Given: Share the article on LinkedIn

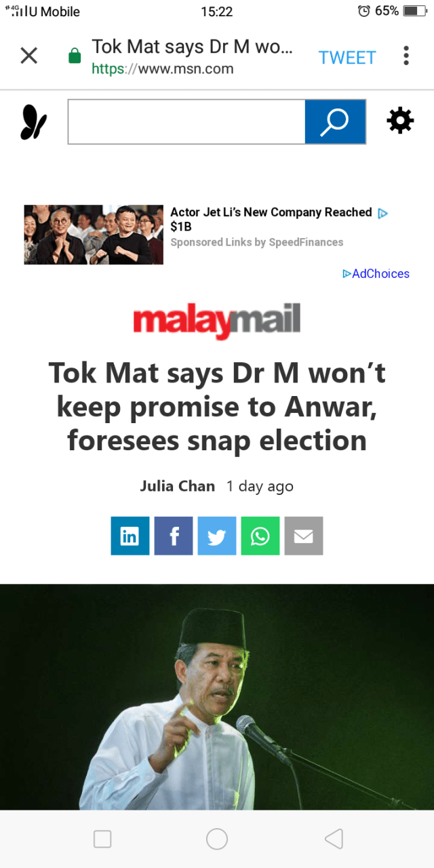Looking at the screenshot, I should (x=130, y=536).
